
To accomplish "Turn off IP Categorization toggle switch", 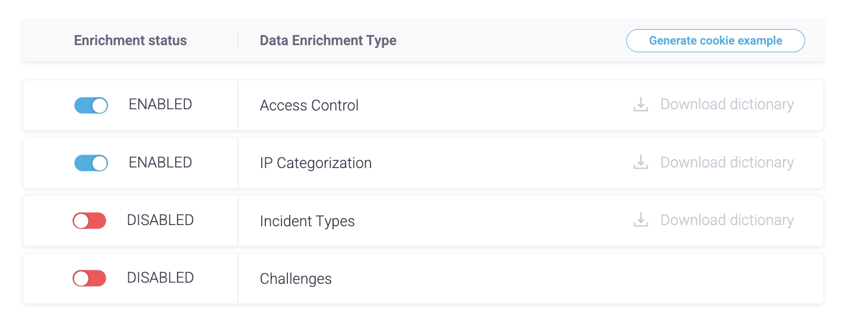I will pyautogui.click(x=91, y=163).
